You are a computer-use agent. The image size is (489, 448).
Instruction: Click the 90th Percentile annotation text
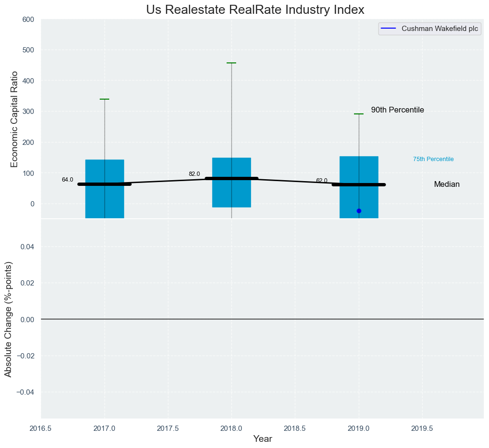[397, 110]
